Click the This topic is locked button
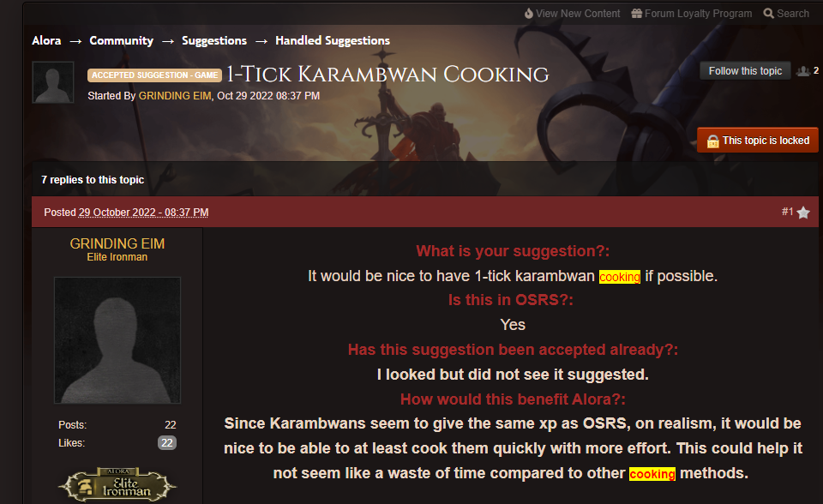The width and height of the screenshot is (823, 504). (x=757, y=141)
